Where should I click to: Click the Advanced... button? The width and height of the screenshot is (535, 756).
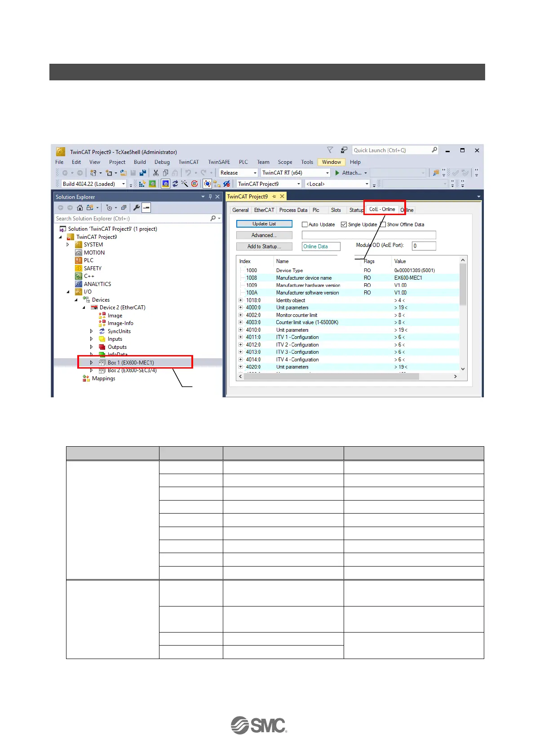pyautogui.click(x=264, y=235)
